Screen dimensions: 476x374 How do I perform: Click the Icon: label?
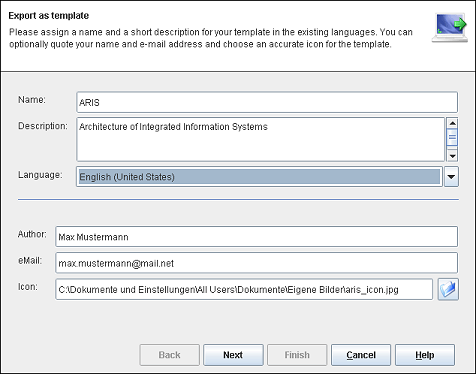(28, 287)
